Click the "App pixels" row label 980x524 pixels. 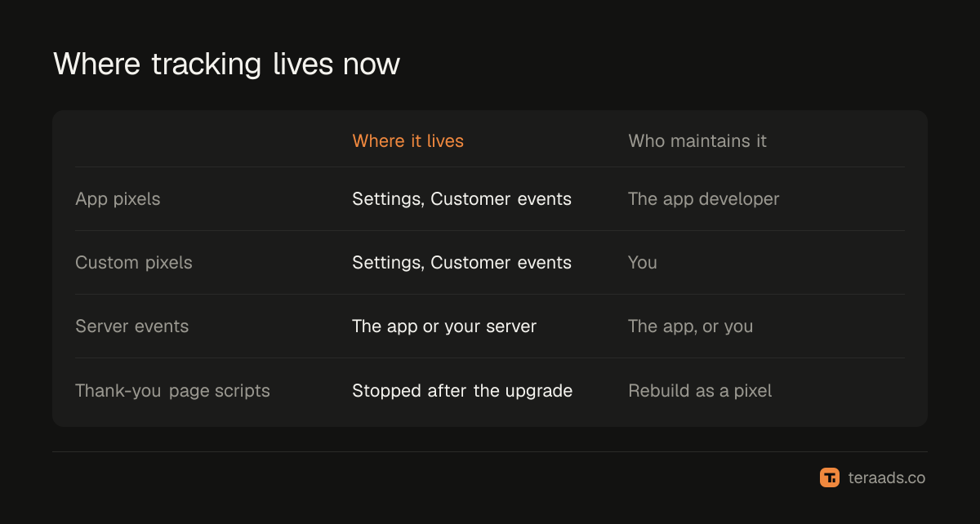click(118, 199)
